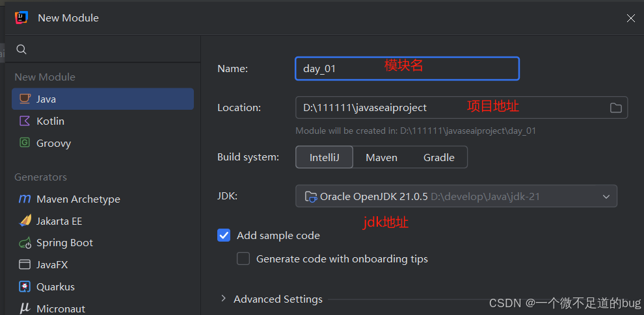Click Module will be created in hint
Screen dimensions: 644x315
click(x=416, y=131)
